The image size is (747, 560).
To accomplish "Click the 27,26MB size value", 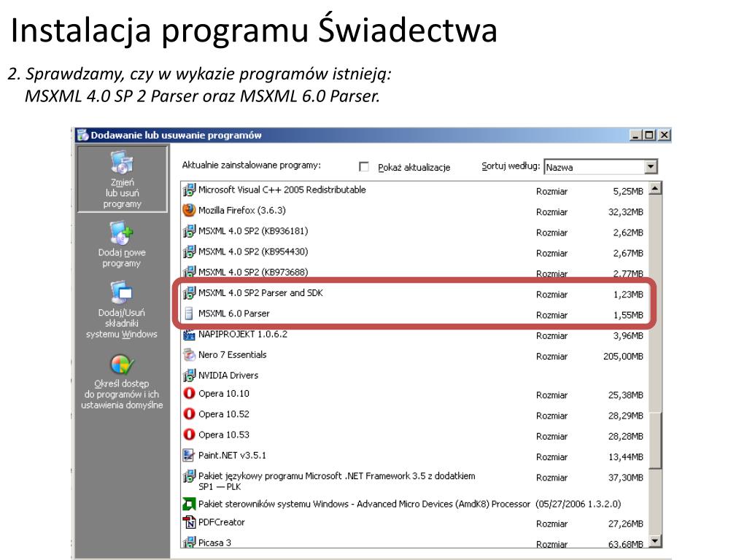I will 625,524.
